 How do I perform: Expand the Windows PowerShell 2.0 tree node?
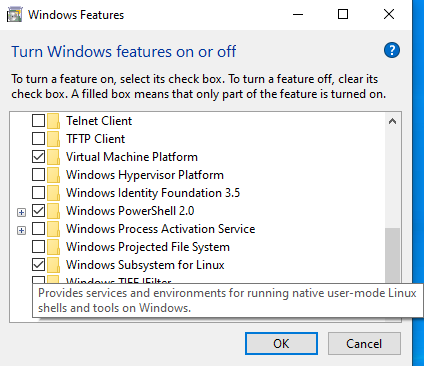click(x=21, y=212)
